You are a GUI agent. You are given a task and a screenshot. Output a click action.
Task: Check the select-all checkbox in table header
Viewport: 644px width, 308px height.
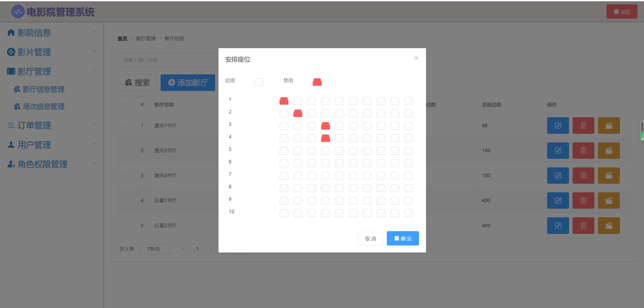124,105
